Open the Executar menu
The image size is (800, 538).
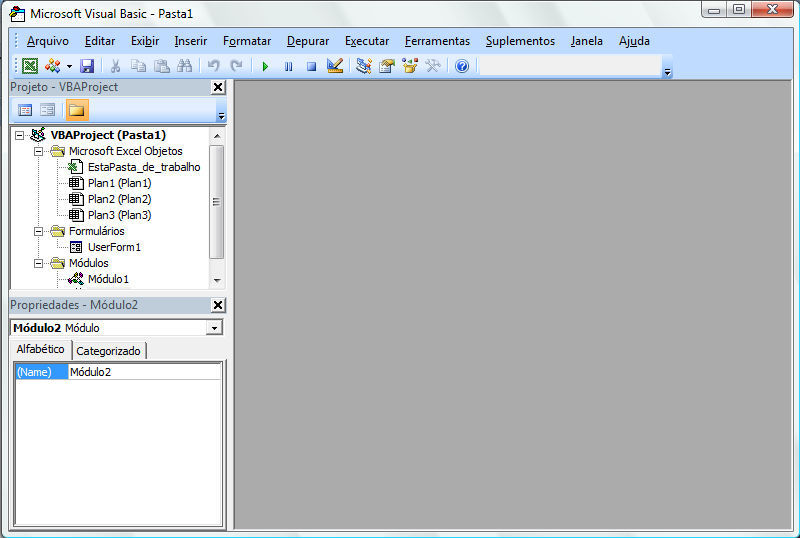367,41
